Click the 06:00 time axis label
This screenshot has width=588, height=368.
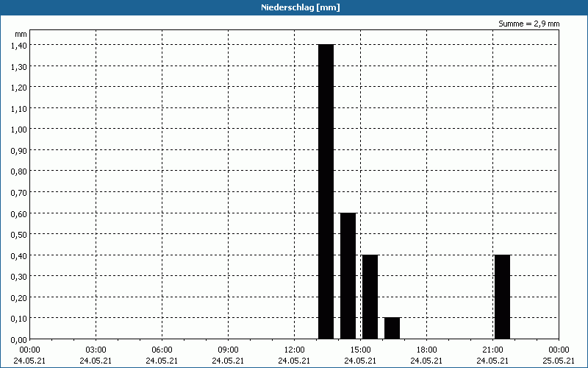[x=162, y=350]
